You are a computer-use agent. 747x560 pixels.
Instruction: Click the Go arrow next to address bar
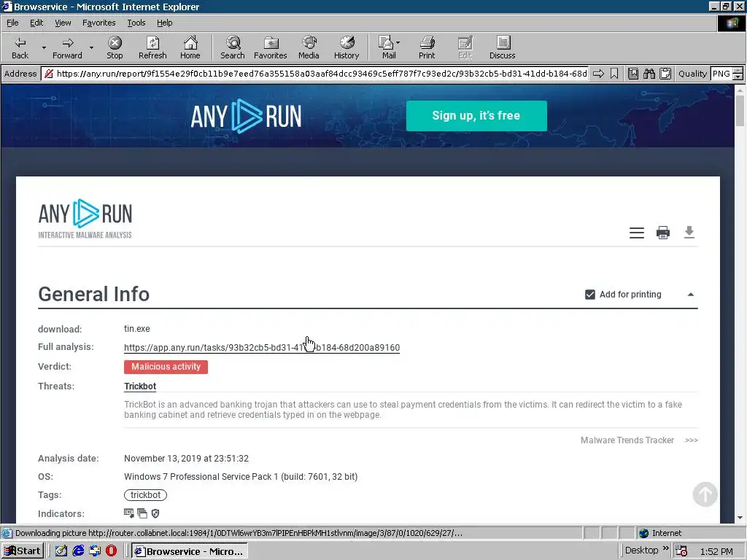tap(598, 74)
